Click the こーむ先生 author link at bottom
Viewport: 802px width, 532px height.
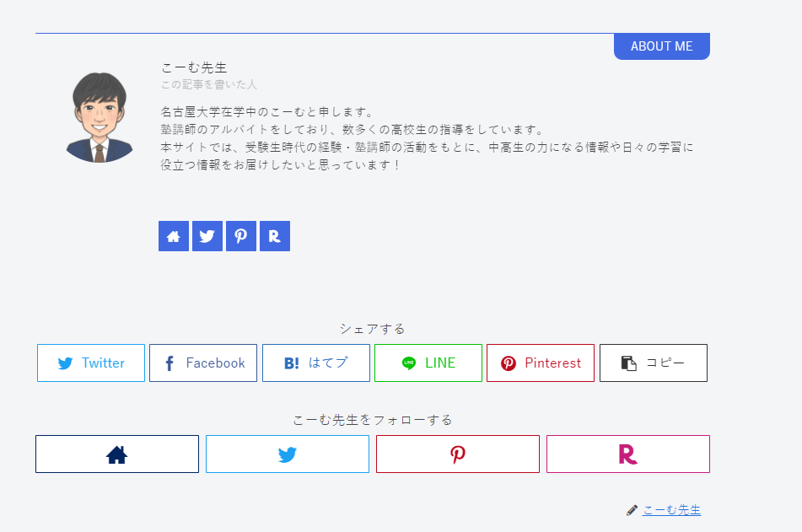coord(671,510)
